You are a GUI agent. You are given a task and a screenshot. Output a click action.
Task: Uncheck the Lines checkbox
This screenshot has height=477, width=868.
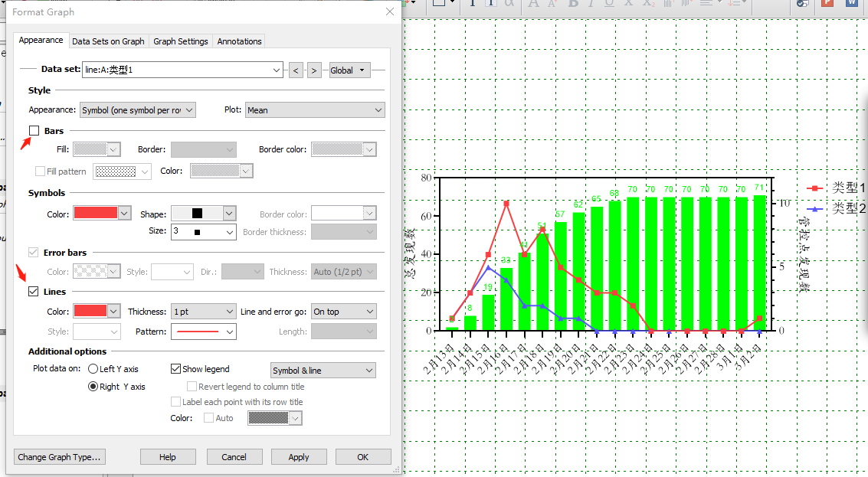coord(34,292)
